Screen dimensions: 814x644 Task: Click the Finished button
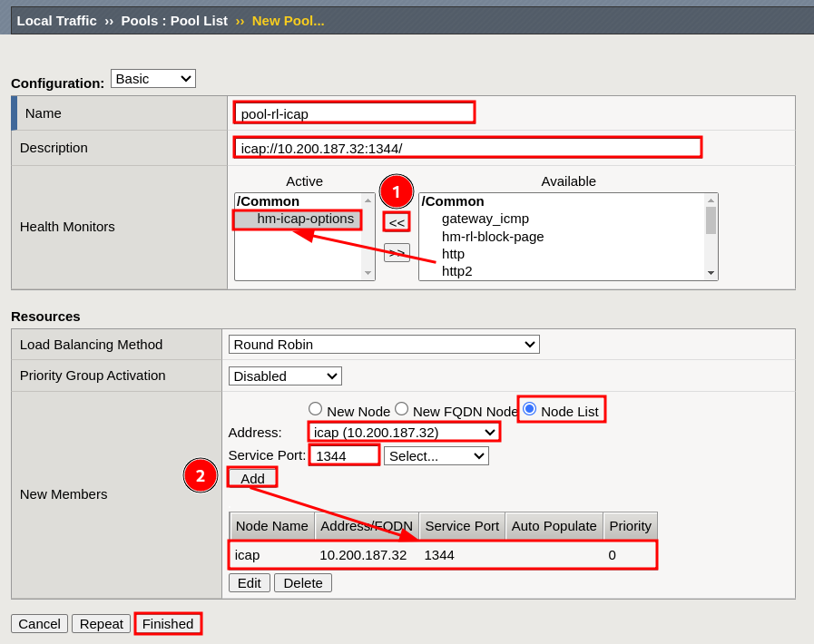[168, 624]
